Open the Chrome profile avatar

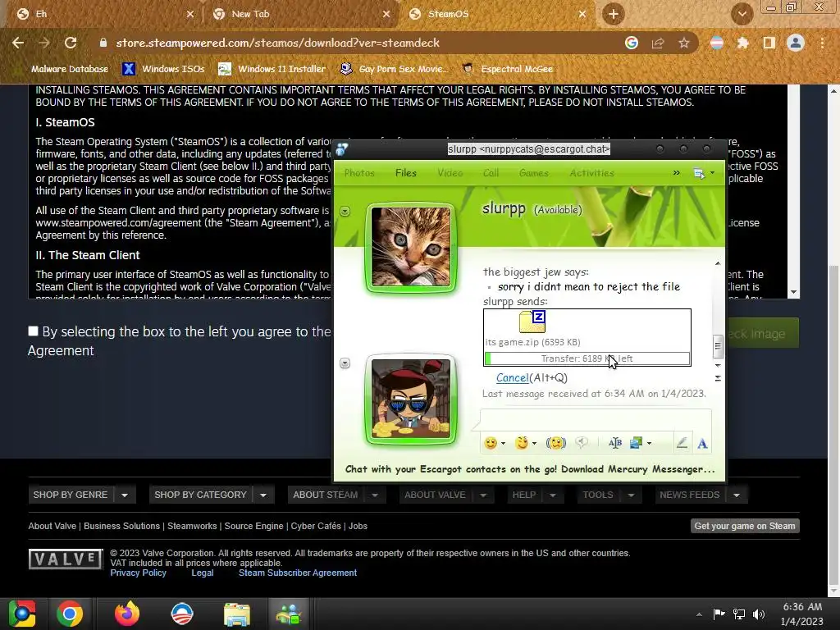(x=796, y=43)
